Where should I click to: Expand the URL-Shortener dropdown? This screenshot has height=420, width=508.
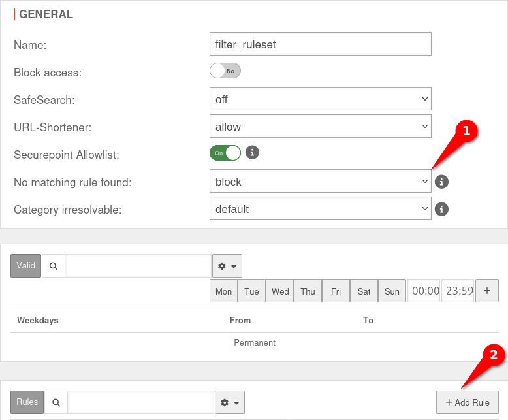(320, 127)
